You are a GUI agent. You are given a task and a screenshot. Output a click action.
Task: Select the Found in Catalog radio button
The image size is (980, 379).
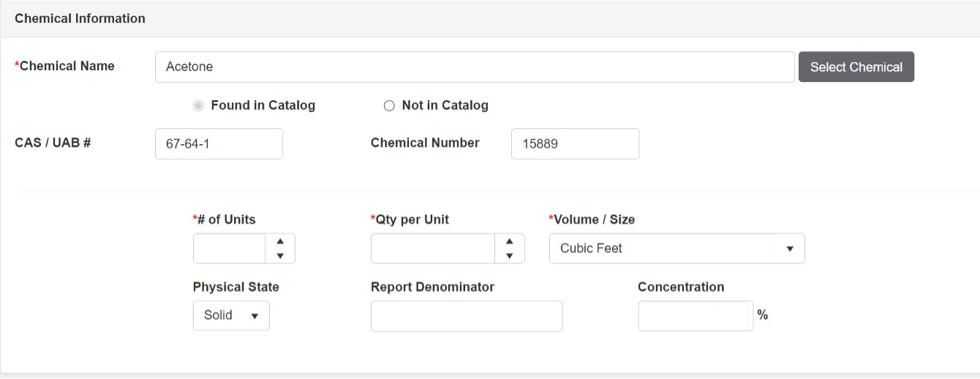pyautogui.click(x=198, y=106)
